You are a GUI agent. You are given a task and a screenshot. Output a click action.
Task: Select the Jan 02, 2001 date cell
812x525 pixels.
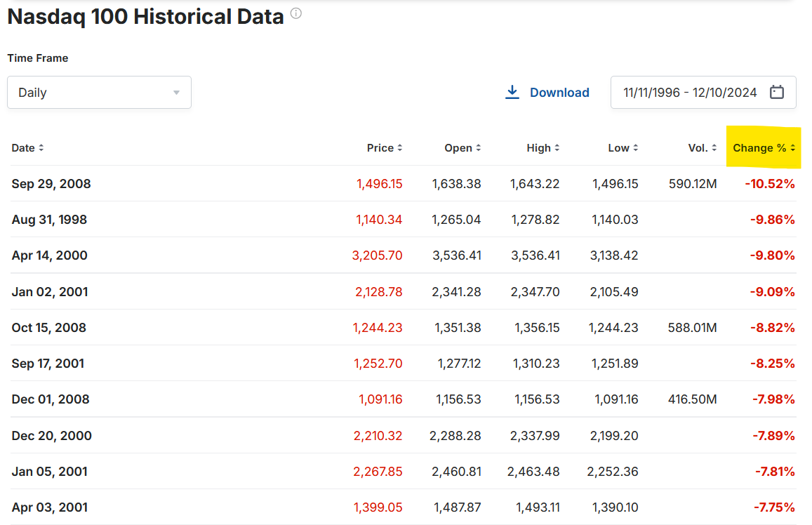(50, 291)
